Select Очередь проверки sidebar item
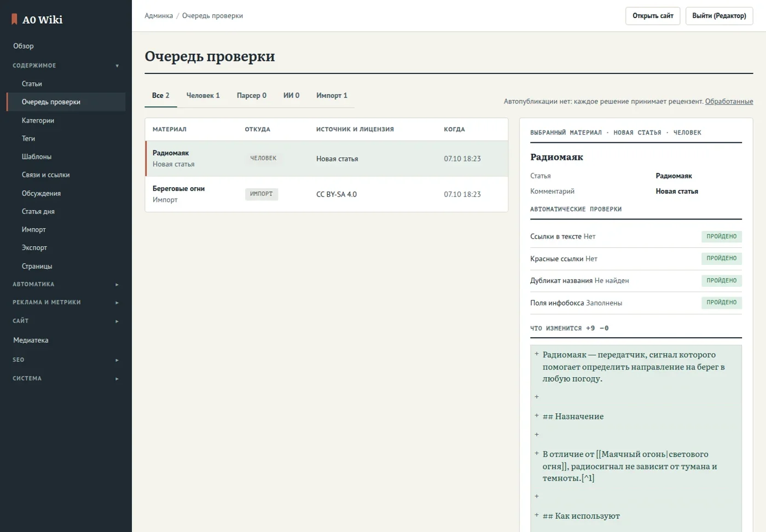766x532 pixels. (x=66, y=102)
